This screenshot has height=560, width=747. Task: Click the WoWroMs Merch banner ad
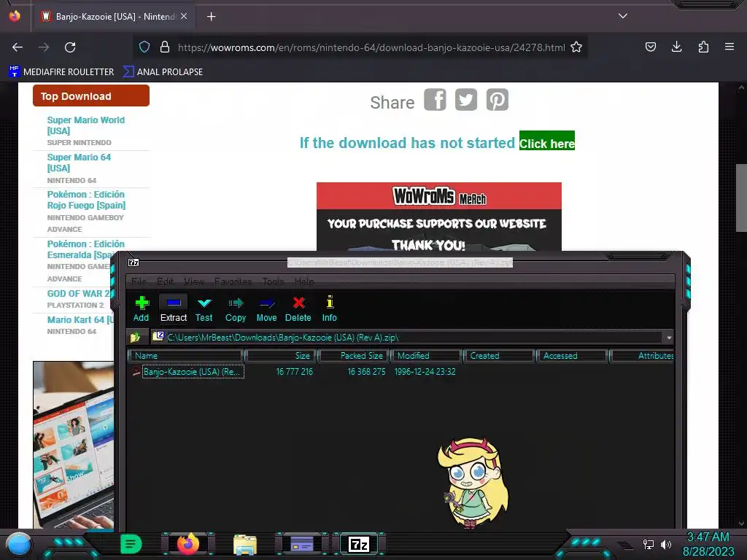pyautogui.click(x=438, y=217)
